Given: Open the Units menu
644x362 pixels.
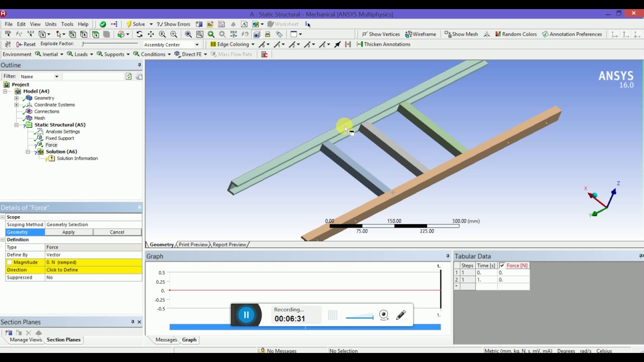Looking at the screenshot, I should tap(51, 24).
